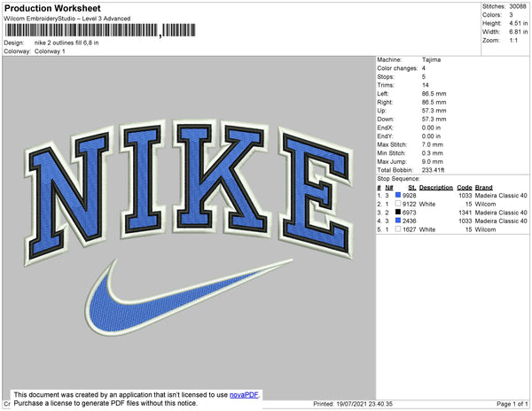The width and height of the screenshot is (532, 411).
Task: Click the stitches count 30088
Action: pyautogui.click(x=518, y=6)
